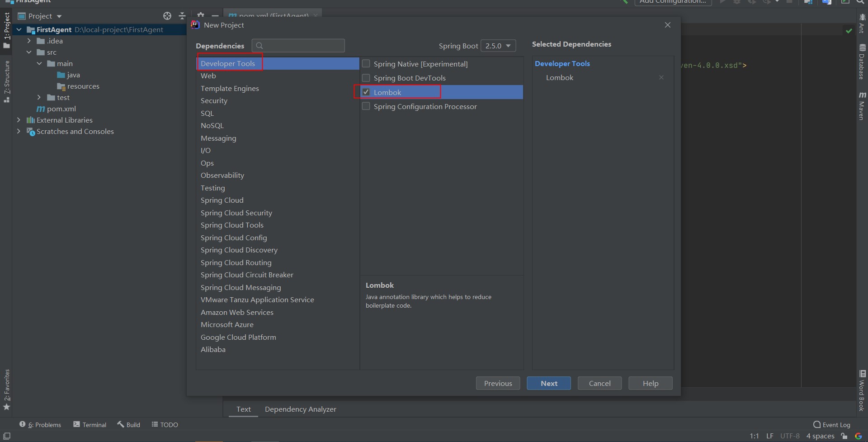Uncheck the Lombok dependency
This screenshot has height=442, width=868.
pos(366,92)
